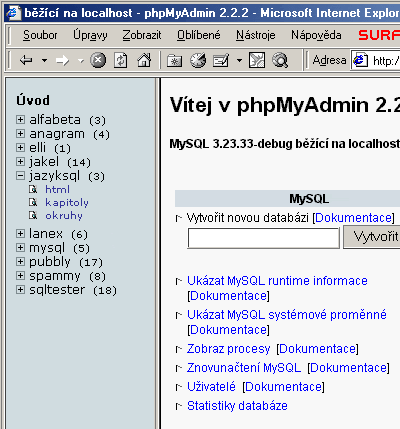Image resolution: width=400 pixels, height=429 pixels.
Task: Expand the jakel database node
Action: point(20,161)
